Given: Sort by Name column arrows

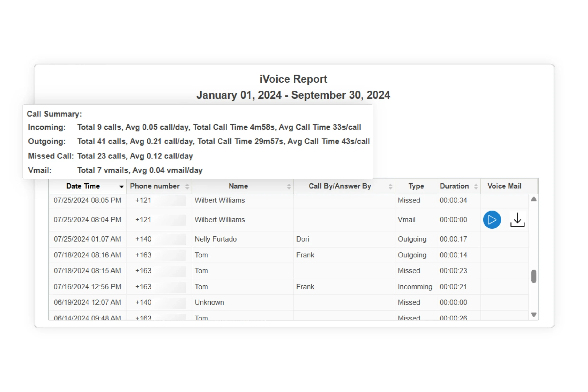Looking at the screenshot, I should (289, 186).
